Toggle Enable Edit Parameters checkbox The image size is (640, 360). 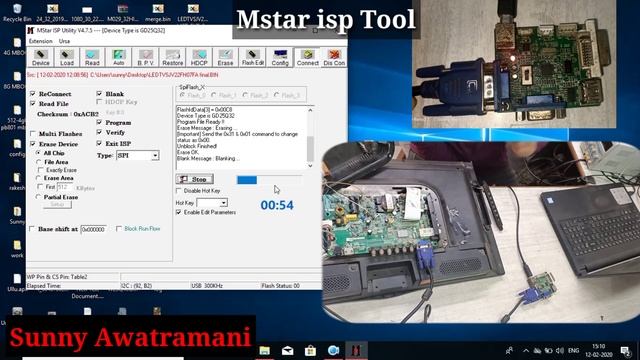[178, 212]
